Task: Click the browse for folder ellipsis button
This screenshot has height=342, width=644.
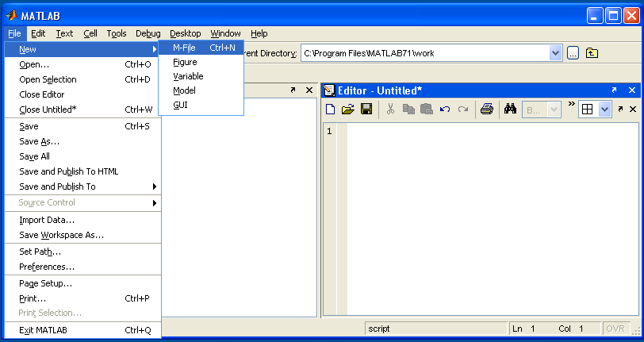Action: click(573, 53)
